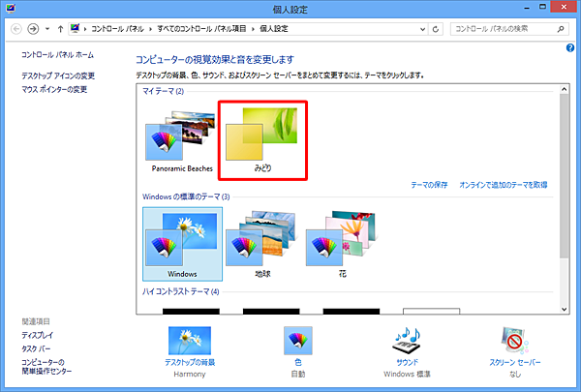This screenshot has height=392, width=581.
Task: Expand the address bar history dropdown
Action: [422, 29]
